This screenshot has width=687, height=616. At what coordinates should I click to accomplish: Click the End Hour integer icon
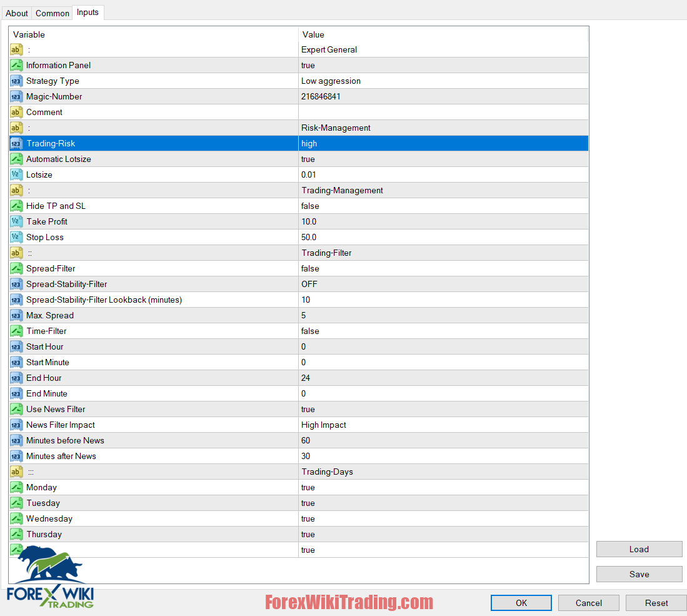click(x=16, y=378)
